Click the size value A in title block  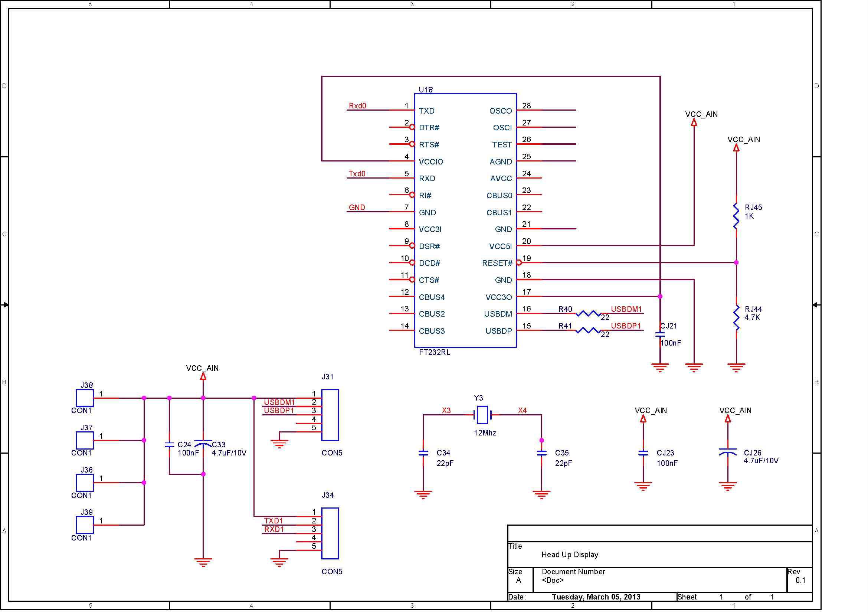[x=519, y=580]
